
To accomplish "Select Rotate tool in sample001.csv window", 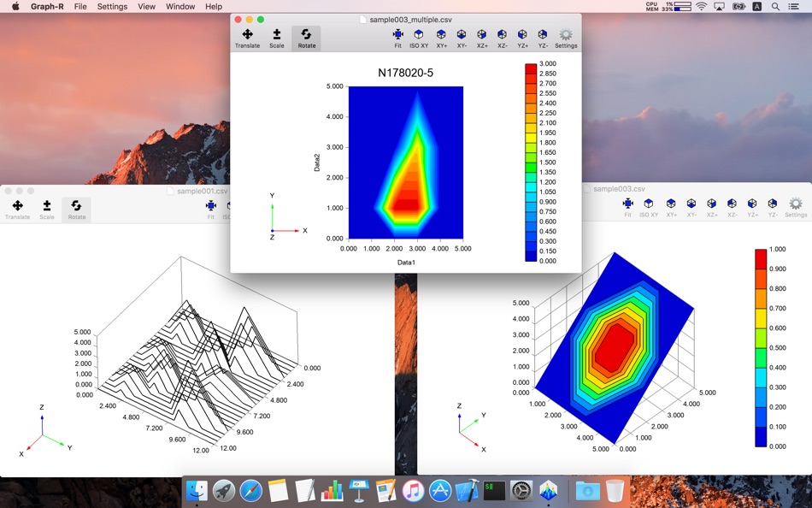I will point(77,210).
